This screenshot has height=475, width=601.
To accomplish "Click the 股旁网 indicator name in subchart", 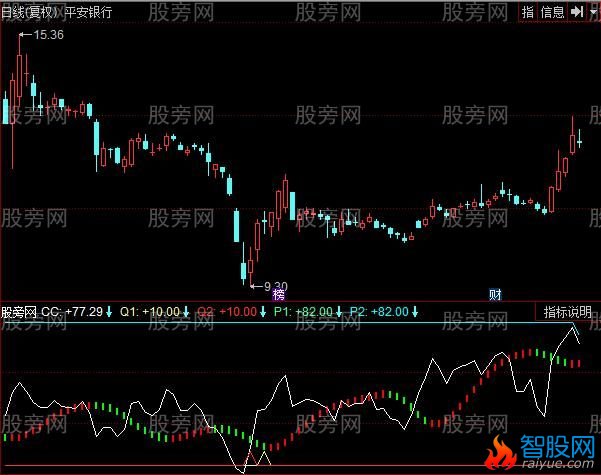I will pos(18,311).
